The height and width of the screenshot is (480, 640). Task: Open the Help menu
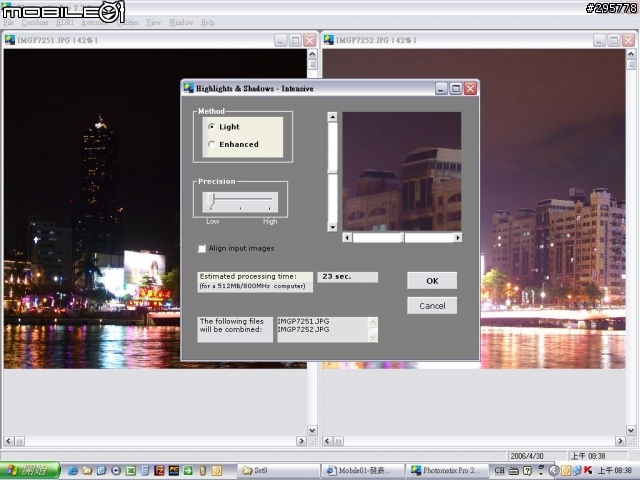click(208, 22)
